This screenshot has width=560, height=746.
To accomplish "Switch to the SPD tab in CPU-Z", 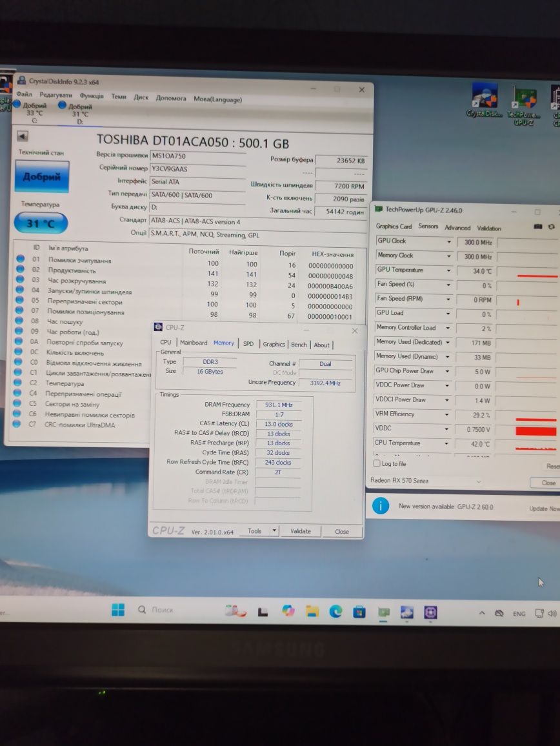I will coord(248,343).
